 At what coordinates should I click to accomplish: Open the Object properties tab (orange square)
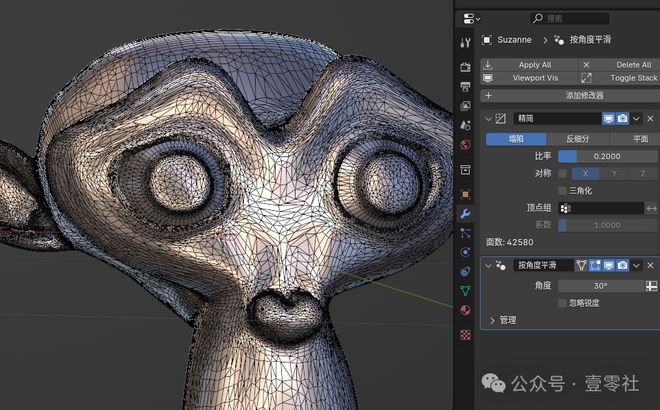[465, 194]
